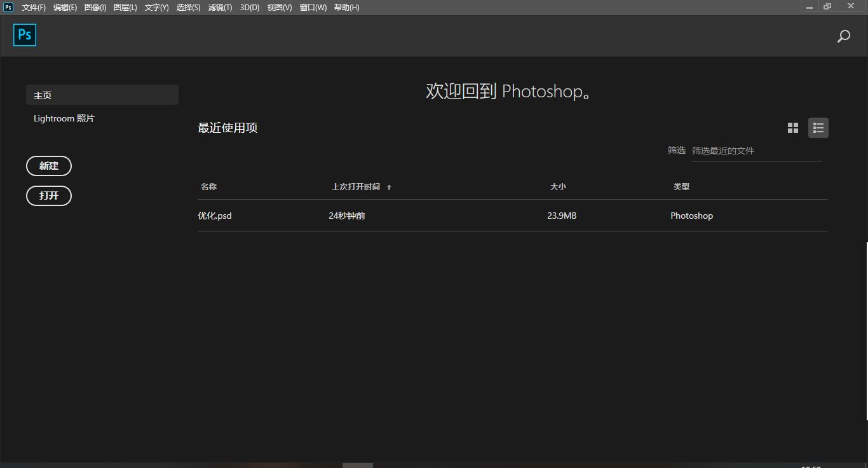Screen dimensions: 868x468
Task: Click the 新建 button
Action: tap(49, 166)
